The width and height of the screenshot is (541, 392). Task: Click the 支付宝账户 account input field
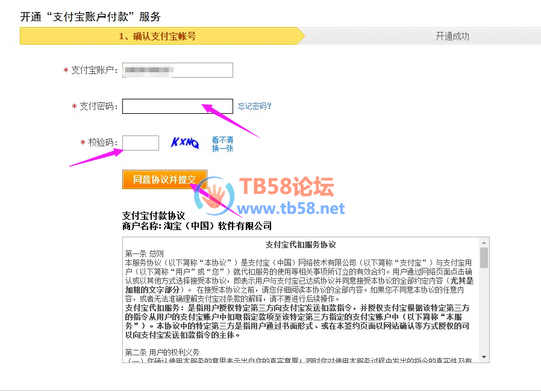(178, 70)
